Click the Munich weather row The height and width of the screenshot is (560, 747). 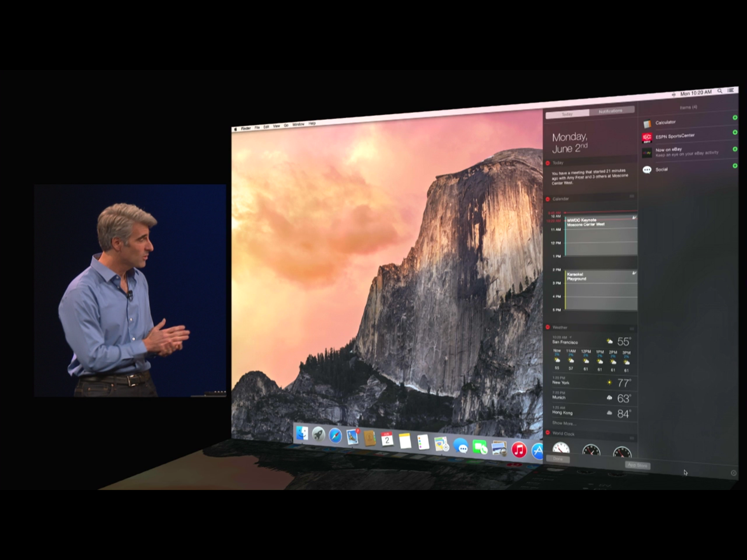tap(592, 397)
